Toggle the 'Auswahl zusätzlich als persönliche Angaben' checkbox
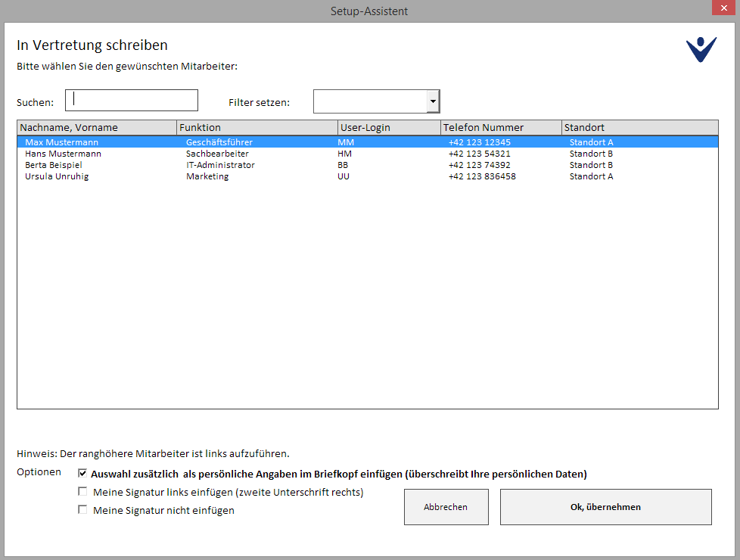 click(82, 474)
